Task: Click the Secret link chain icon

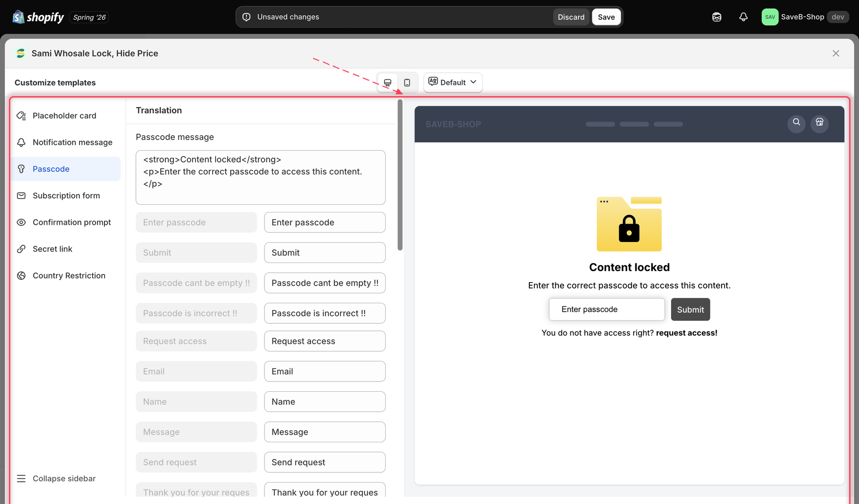Action: pos(21,249)
